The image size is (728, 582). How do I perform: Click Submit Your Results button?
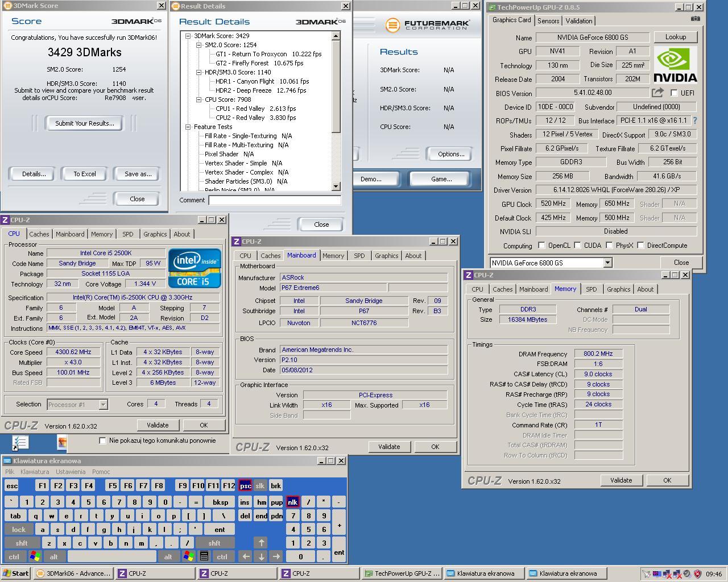(x=85, y=123)
